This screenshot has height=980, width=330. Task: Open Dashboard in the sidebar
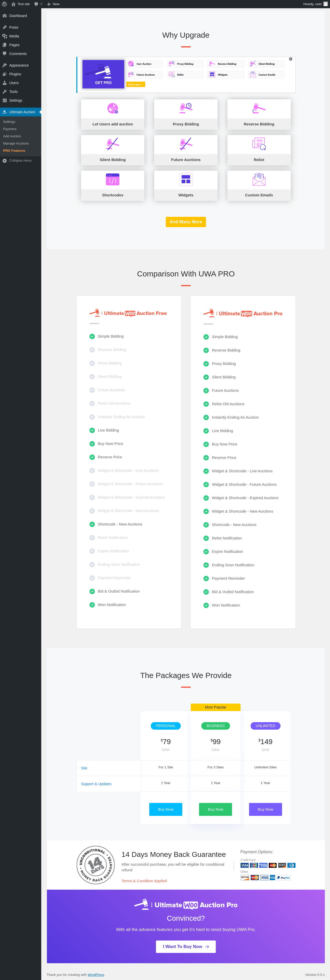click(x=21, y=16)
